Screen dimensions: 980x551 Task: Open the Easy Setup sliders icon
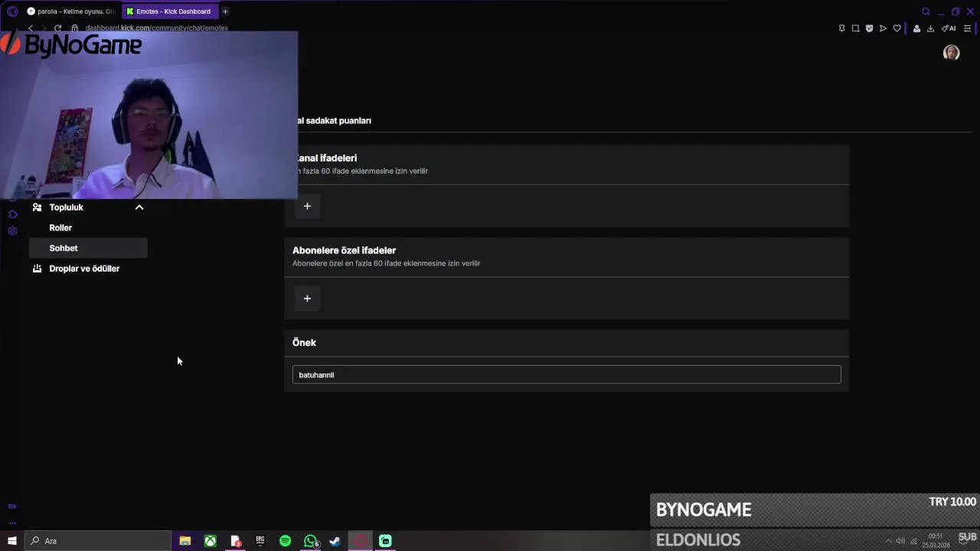tap(966, 28)
